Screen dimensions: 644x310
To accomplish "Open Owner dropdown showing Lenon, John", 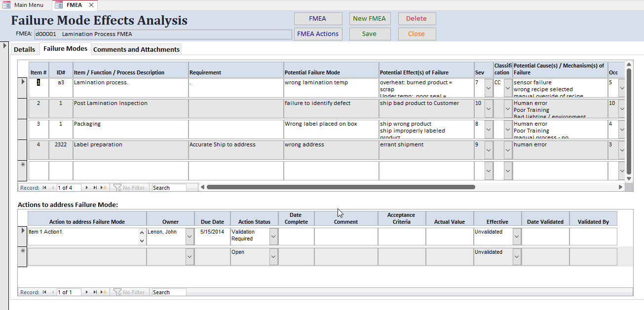I will tap(189, 236).
